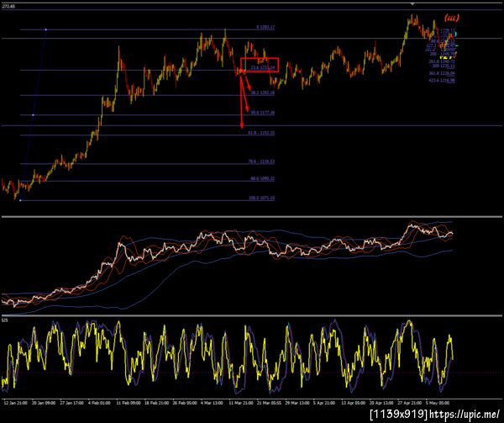Click the 423.6 extension level label

[x=442, y=81]
